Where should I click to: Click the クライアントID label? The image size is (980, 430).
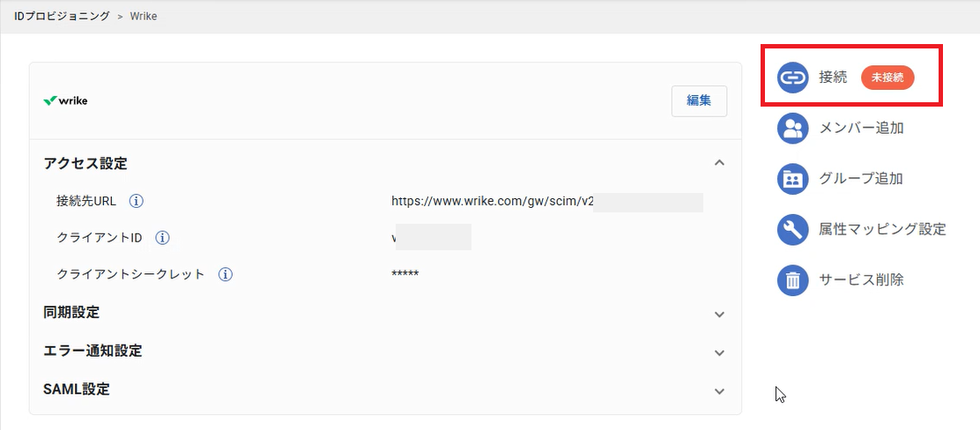pos(100,238)
